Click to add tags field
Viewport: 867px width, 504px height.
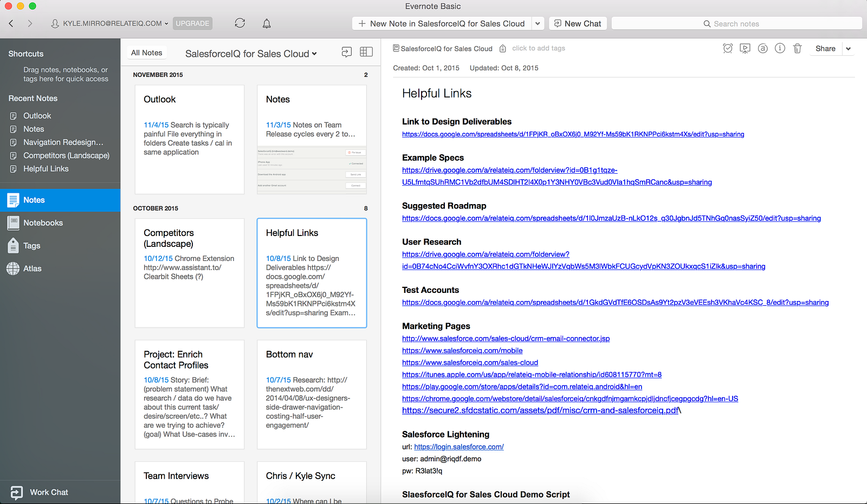coord(539,48)
